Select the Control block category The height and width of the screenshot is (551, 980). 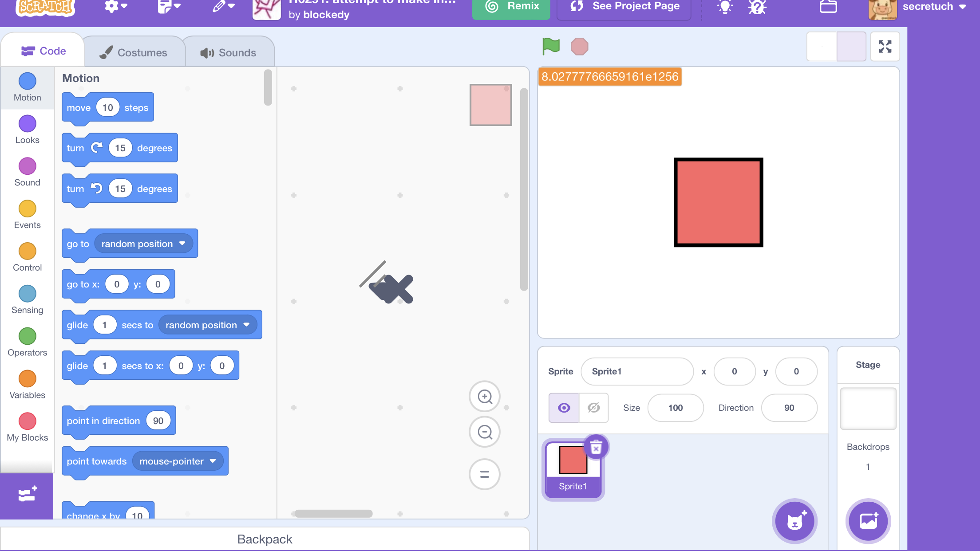coord(27,258)
